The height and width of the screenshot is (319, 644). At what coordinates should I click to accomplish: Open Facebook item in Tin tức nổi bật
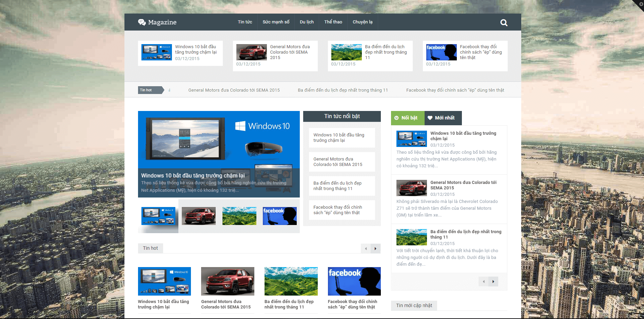click(x=338, y=210)
